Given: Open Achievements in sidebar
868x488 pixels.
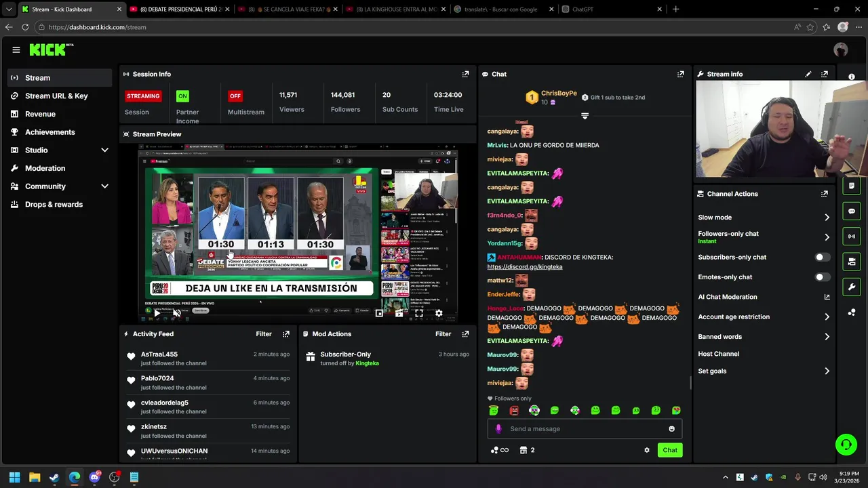Looking at the screenshot, I should pos(60,132).
